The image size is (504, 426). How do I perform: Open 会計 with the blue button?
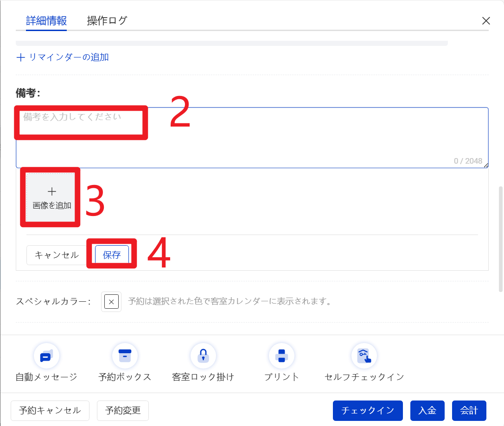[x=469, y=410]
